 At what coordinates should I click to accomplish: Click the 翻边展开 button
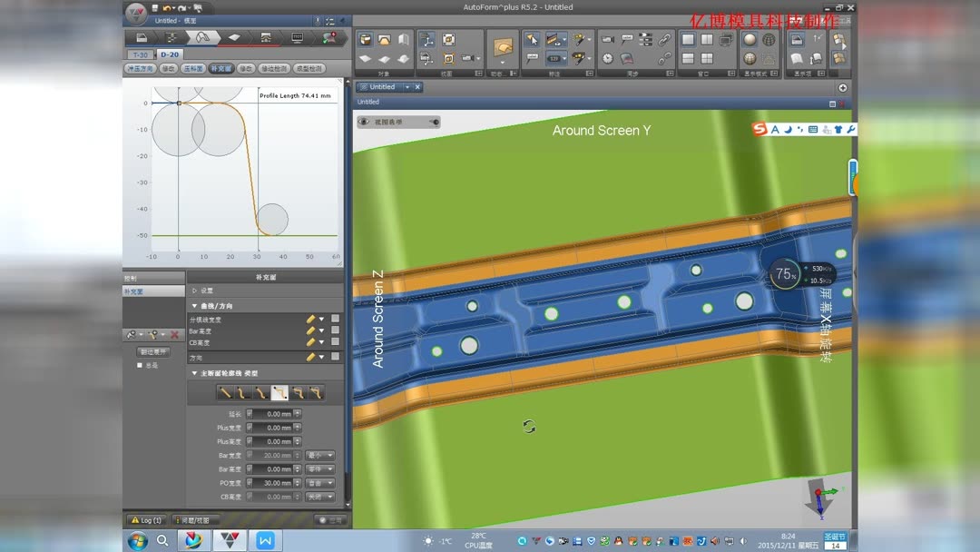(x=153, y=351)
